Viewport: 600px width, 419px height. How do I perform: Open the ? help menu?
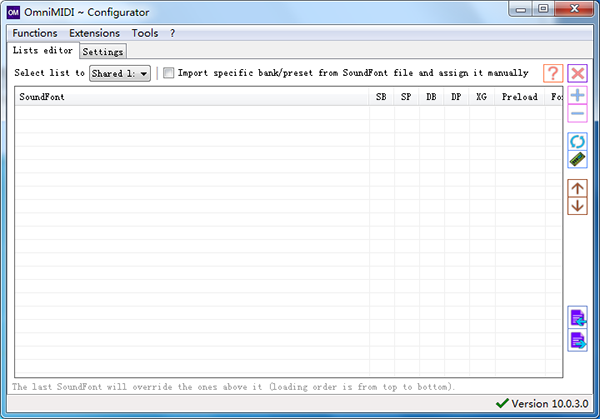click(x=172, y=33)
